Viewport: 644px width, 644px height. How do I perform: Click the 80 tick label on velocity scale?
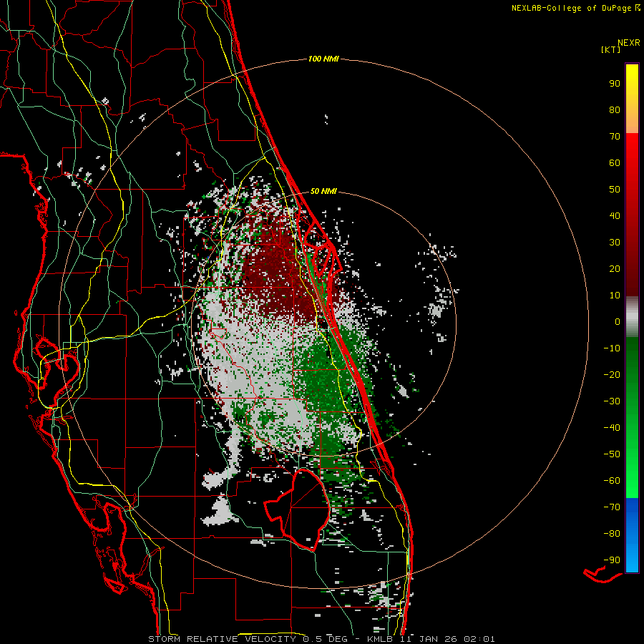(x=615, y=109)
